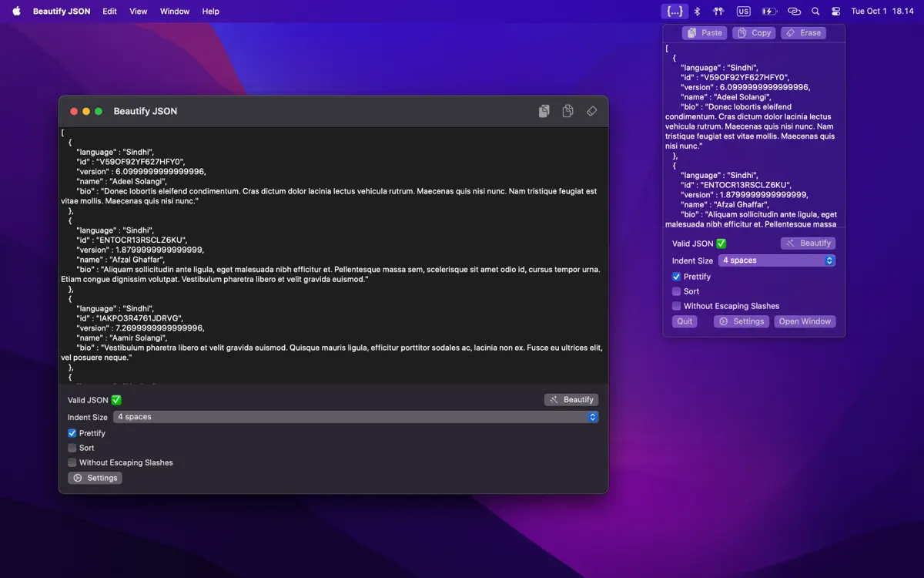The width and height of the screenshot is (924, 578).
Task: Click the "Afzal Ghaffar" name line in main window
Action: 121,260
